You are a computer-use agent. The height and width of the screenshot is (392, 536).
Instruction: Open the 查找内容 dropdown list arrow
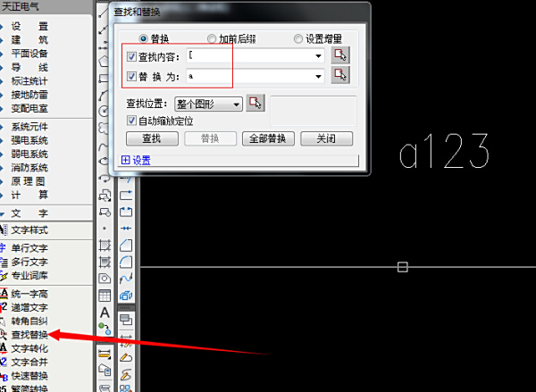[x=318, y=56]
